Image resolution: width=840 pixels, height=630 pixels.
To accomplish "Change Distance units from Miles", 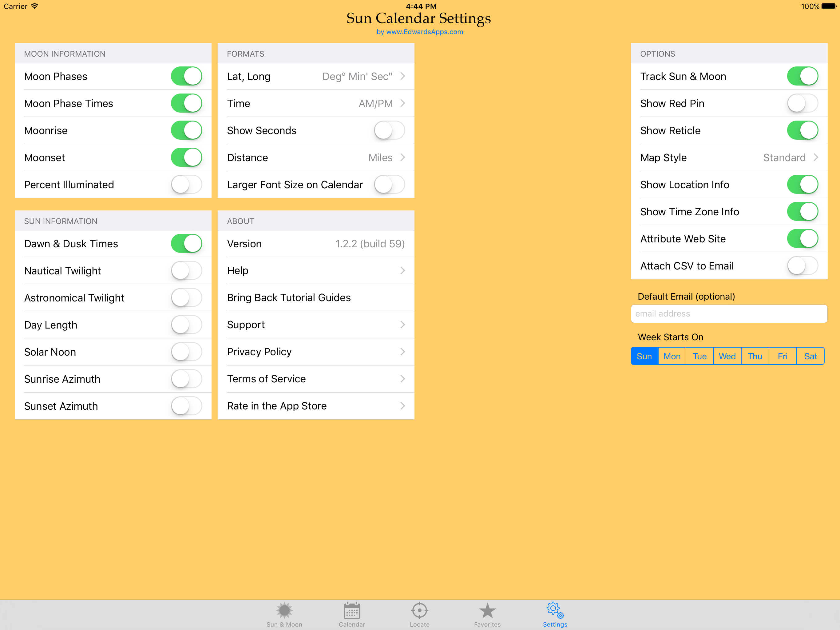I will [x=315, y=157].
